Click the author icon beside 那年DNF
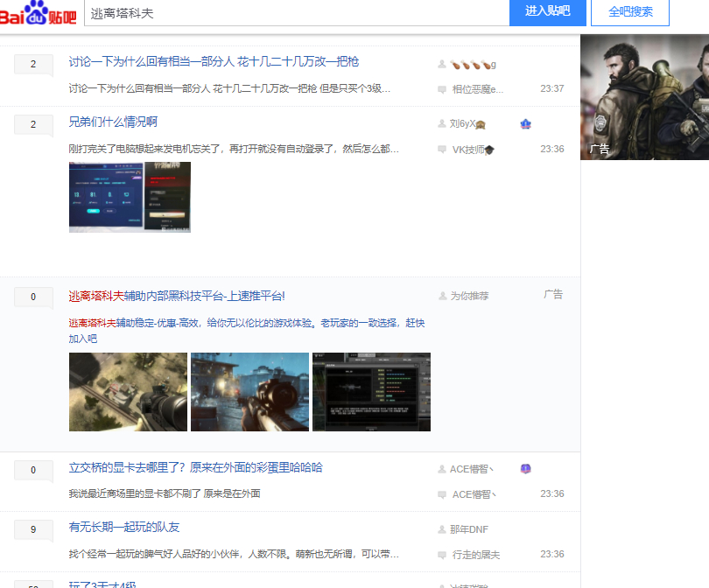This screenshot has height=588, width=709. pos(442,529)
